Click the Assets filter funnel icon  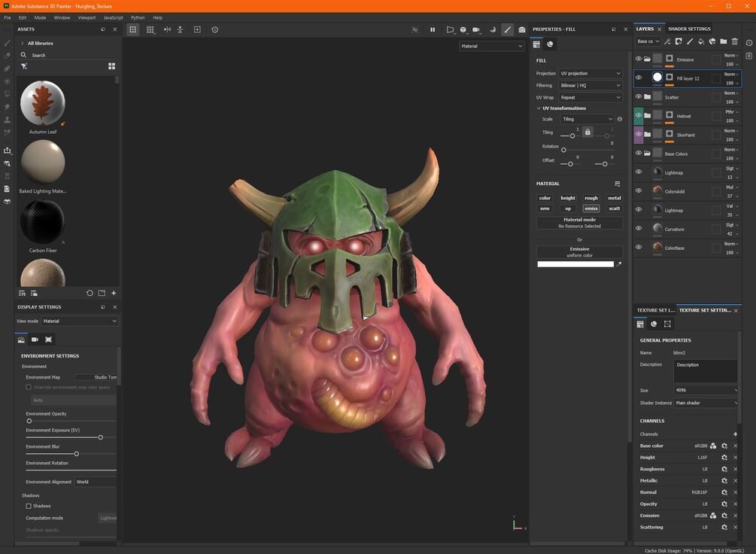click(x=23, y=66)
